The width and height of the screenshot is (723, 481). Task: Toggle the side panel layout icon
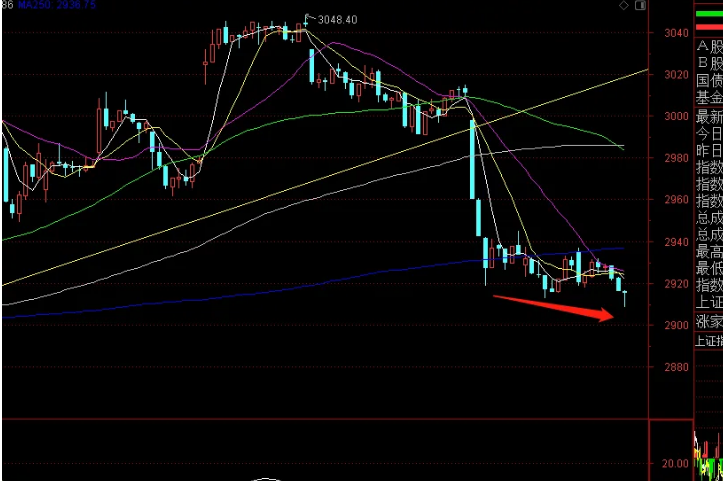click(640, 6)
